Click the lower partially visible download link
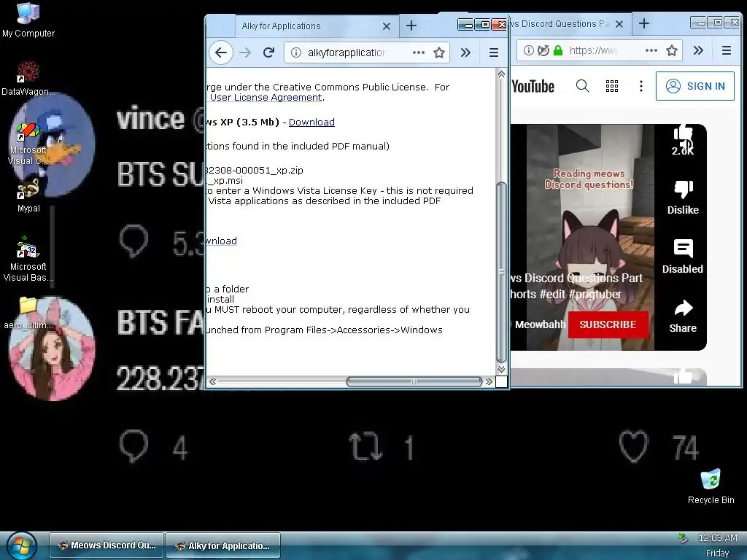The height and width of the screenshot is (560, 747). pos(221,241)
